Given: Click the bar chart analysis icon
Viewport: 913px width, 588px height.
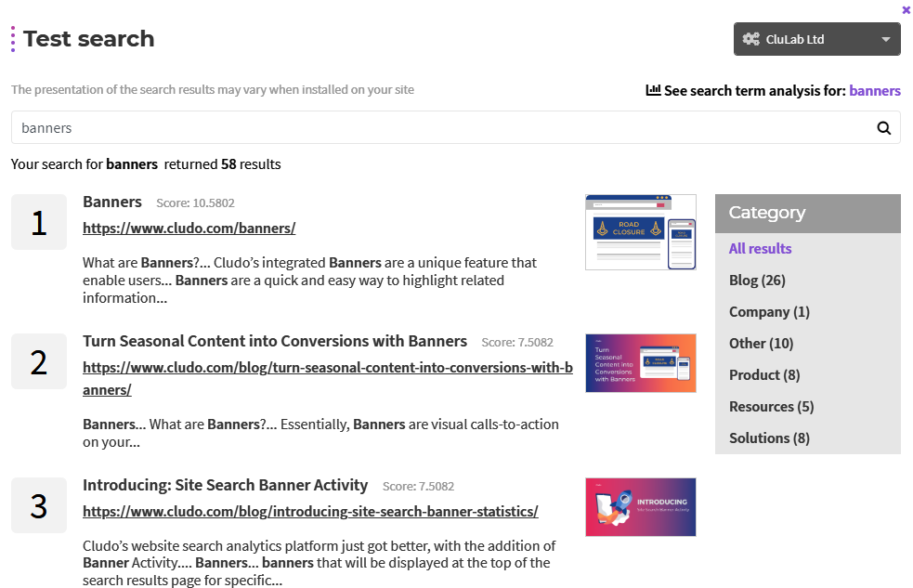Looking at the screenshot, I should click(x=653, y=90).
